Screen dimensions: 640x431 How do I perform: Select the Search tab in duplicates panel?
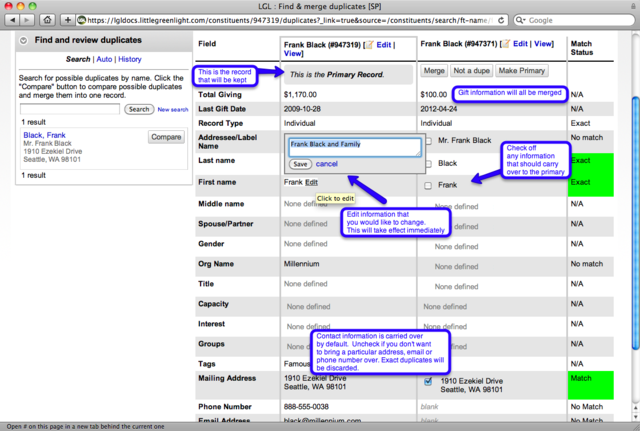(x=78, y=59)
